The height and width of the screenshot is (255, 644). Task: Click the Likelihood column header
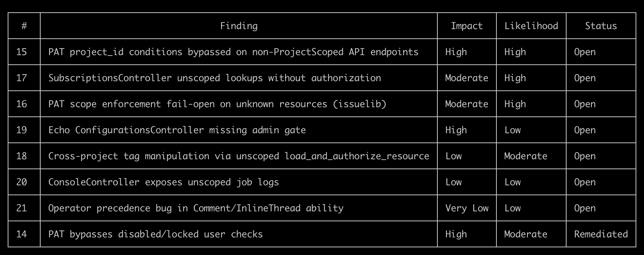pos(531,26)
